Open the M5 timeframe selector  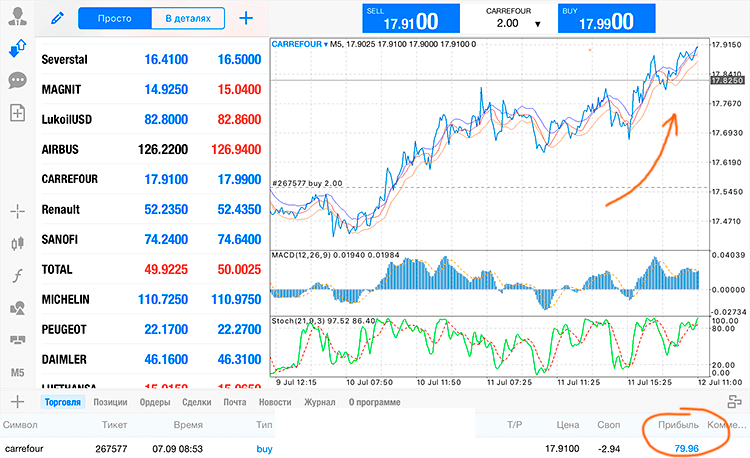click(18, 372)
